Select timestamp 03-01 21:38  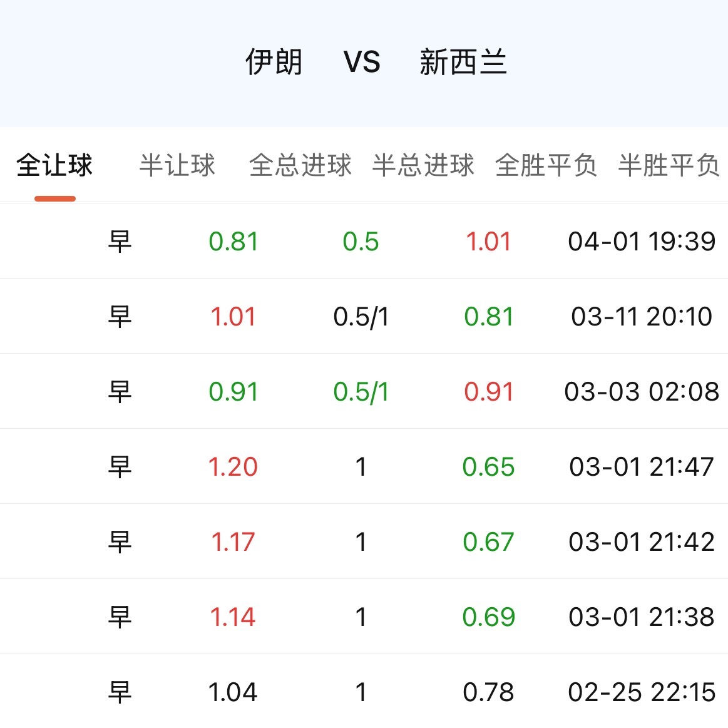(642, 617)
